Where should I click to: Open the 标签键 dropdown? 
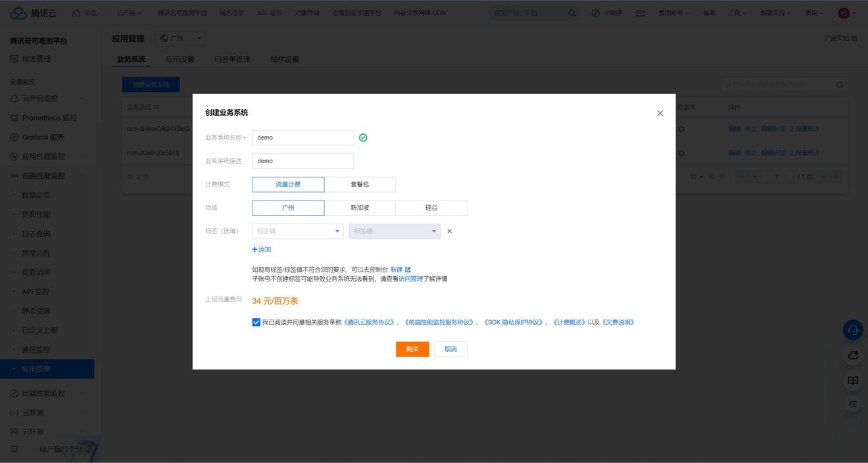click(x=297, y=231)
